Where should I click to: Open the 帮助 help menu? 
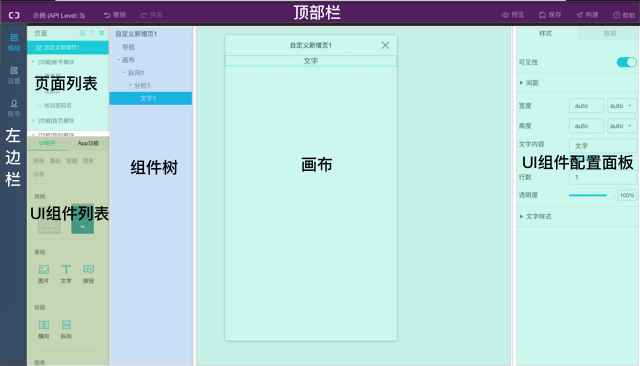coord(624,15)
